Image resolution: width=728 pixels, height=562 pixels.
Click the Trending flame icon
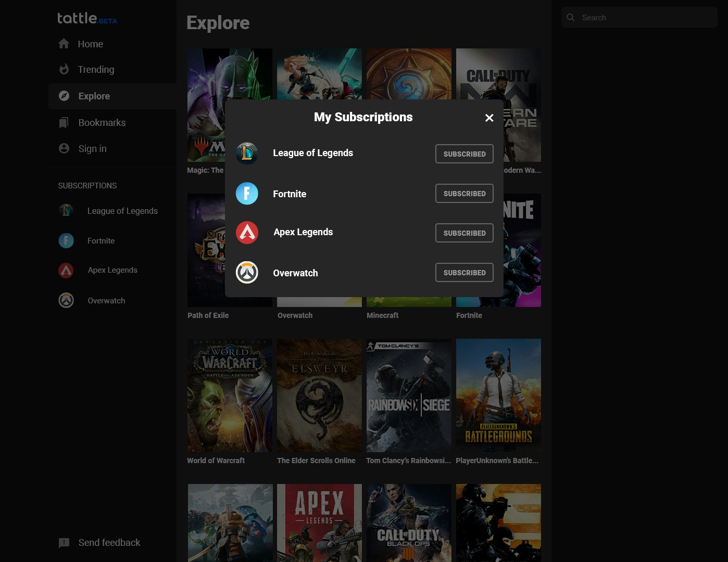(64, 69)
